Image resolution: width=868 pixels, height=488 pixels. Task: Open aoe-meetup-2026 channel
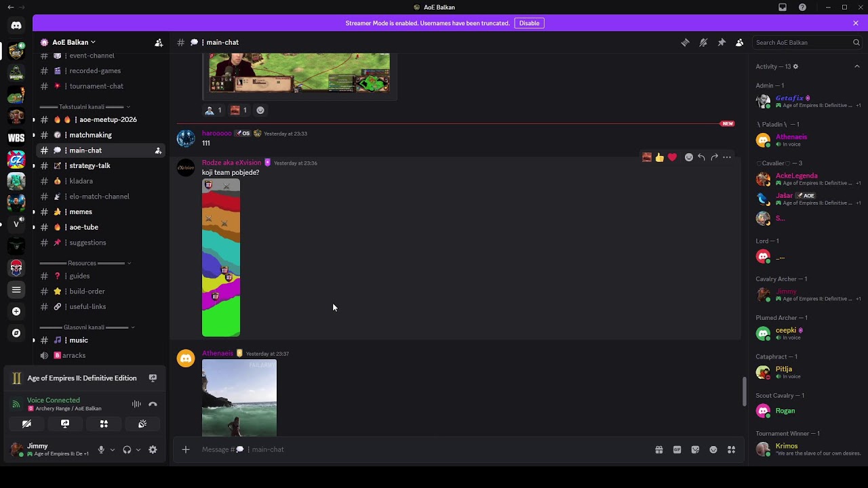pyautogui.click(x=100, y=119)
